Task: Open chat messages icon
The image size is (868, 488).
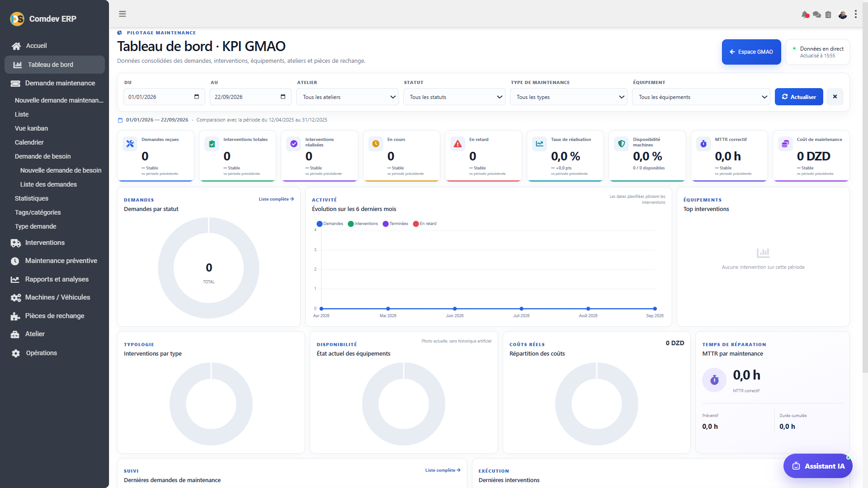Action: (x=816, y=14)
